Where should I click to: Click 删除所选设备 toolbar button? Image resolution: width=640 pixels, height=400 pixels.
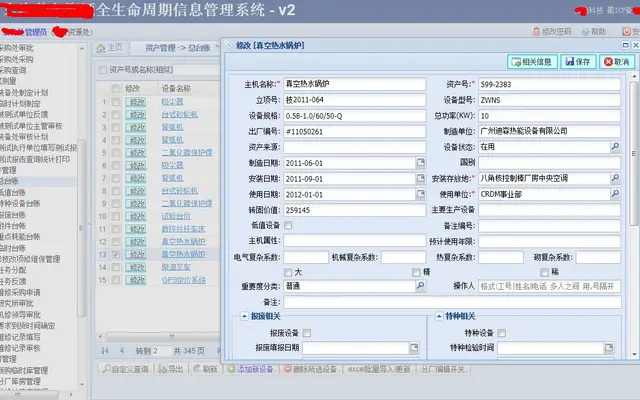coord(310,369)
